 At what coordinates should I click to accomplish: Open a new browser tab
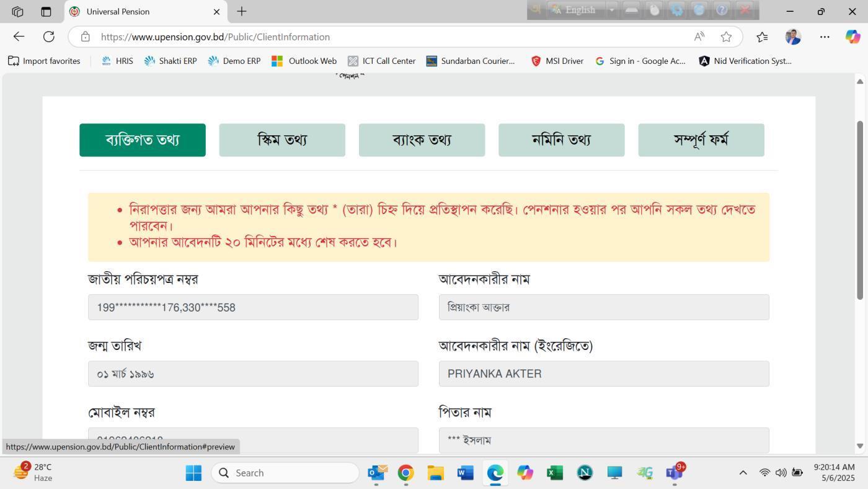242,11
